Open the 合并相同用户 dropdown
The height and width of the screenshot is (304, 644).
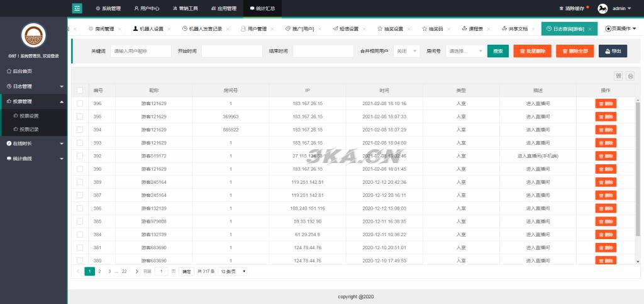(x=407, y=51)
